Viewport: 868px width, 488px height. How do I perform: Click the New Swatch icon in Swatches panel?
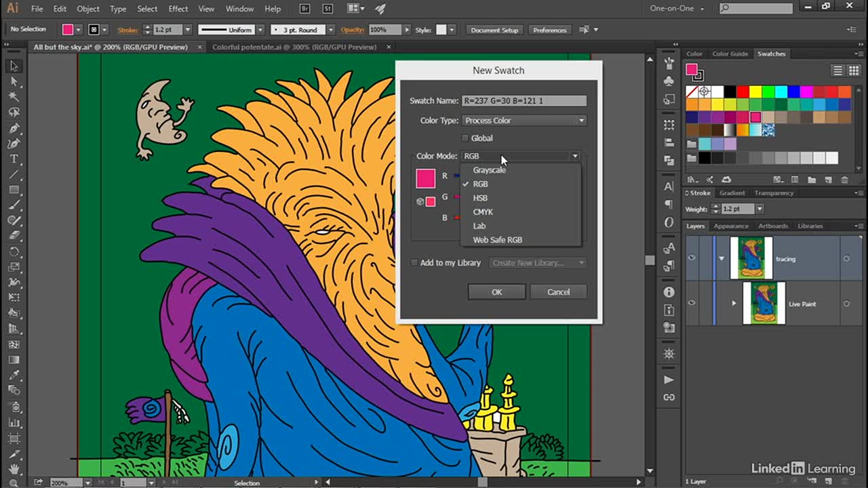coord(827,180)
